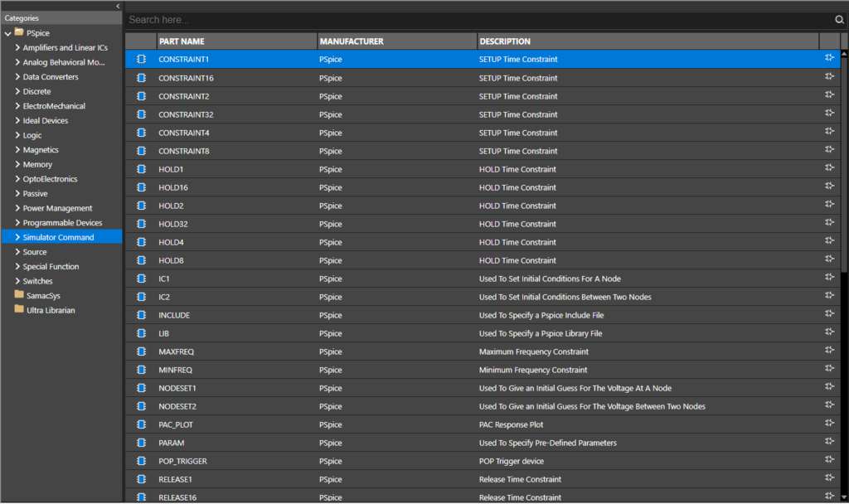Image resolution: width=849 pixels, height=504 pixels.
Task: Place LIB using its right-side icon
Action: pos(829,332)
